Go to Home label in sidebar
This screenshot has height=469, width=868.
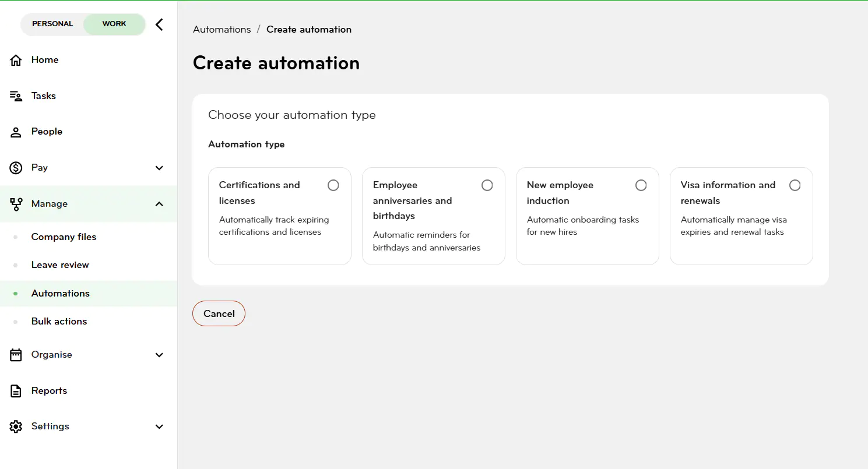tap(45, 60)
